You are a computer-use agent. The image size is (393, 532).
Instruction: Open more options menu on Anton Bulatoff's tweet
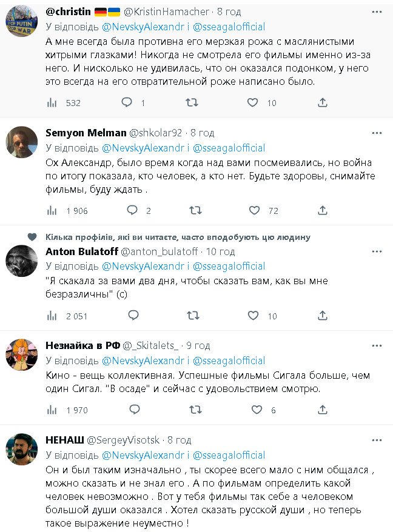tap(377, 251)
